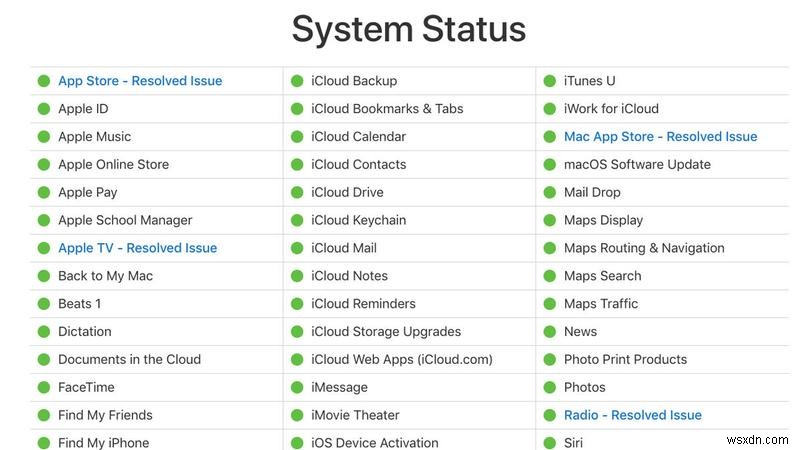Select the Documents in the Cloud text

[130, 360]
